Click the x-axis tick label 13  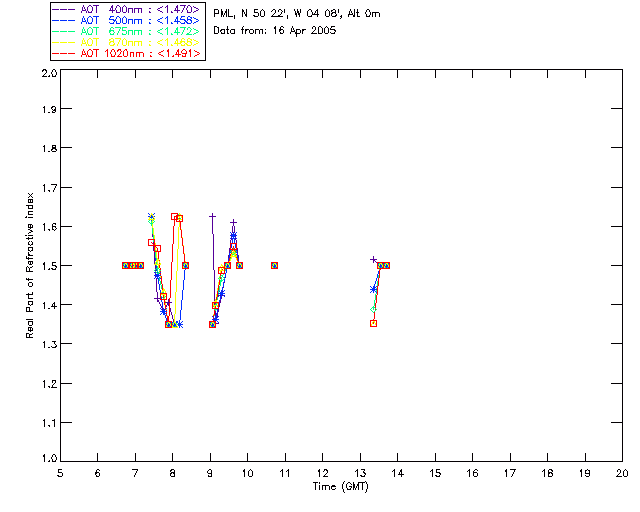click(360, 473)
